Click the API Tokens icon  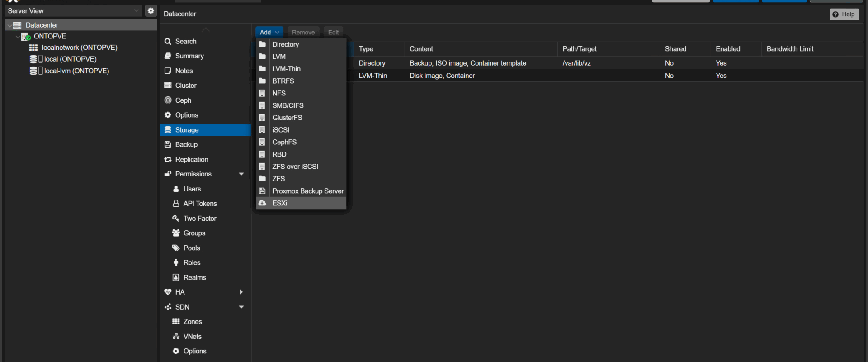click(x=176, y=204)
